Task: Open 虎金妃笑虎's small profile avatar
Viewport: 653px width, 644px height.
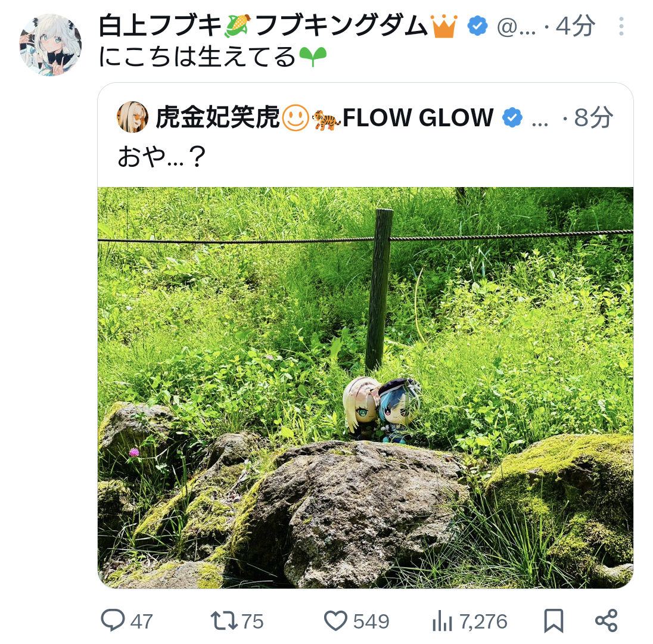Action: pos(132,117)
